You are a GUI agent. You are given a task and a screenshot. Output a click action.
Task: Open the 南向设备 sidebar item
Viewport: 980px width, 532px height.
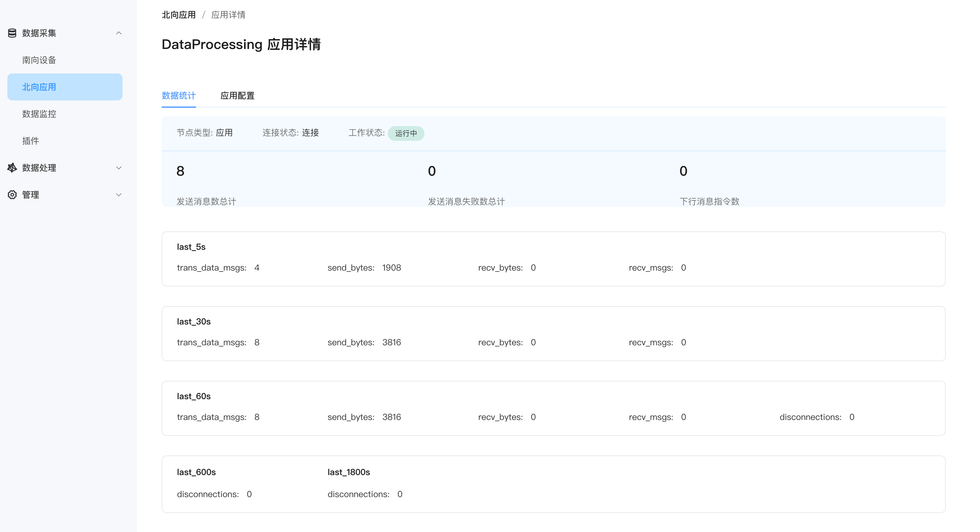click(39, 60)
